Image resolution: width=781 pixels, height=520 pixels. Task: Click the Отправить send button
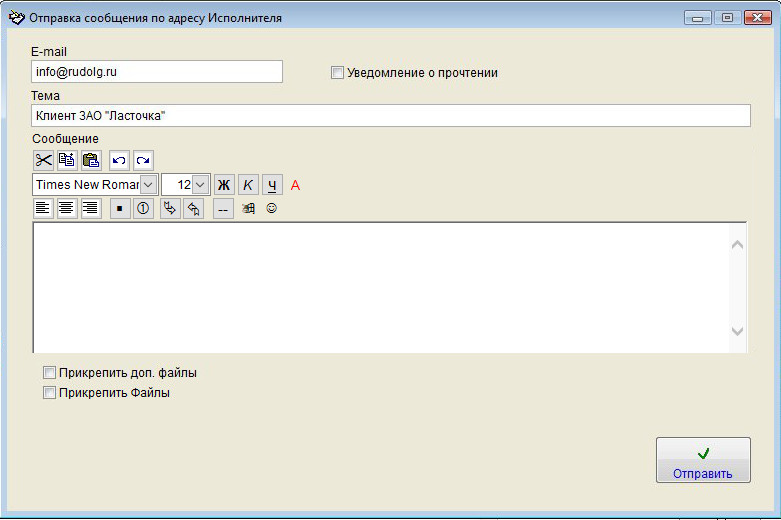coord(703,460)
